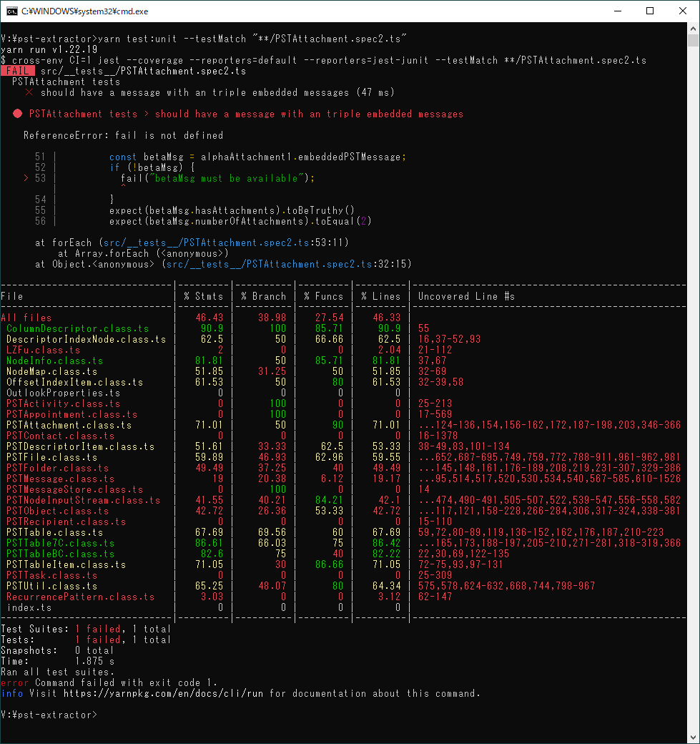700x744 pixels.
Task: Click NodeInfo.class.ts file name
Action: (54, 361)
